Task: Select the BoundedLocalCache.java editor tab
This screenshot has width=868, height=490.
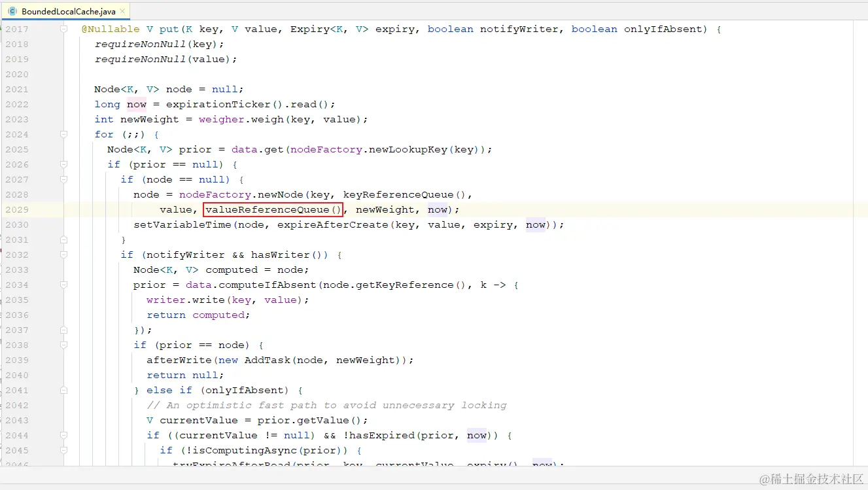Action: (x=65, y=11)
